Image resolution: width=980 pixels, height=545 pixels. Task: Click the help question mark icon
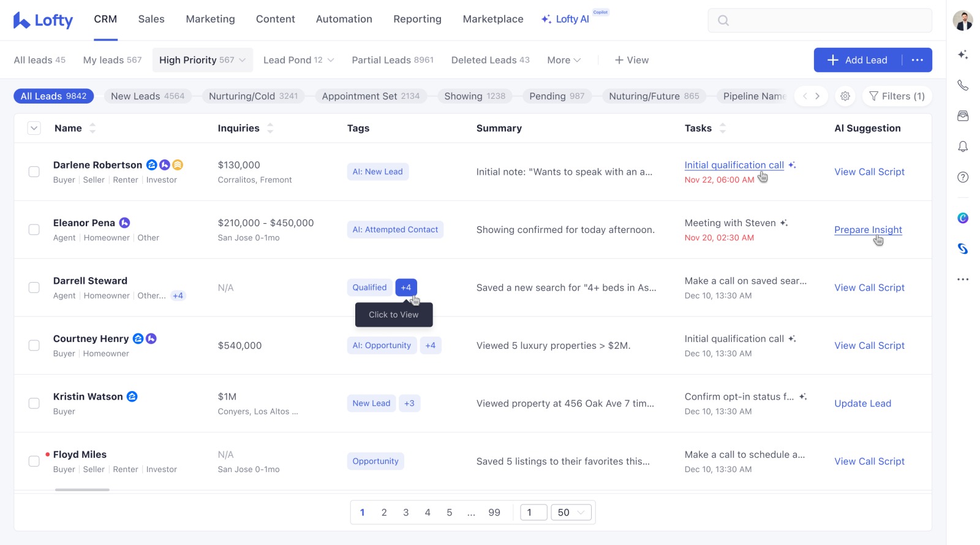(x=963, y=177)
